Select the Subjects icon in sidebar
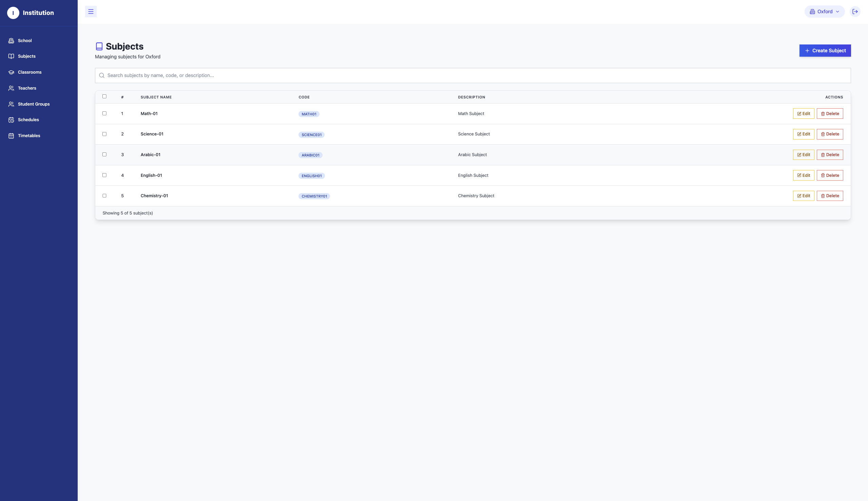 11,56
